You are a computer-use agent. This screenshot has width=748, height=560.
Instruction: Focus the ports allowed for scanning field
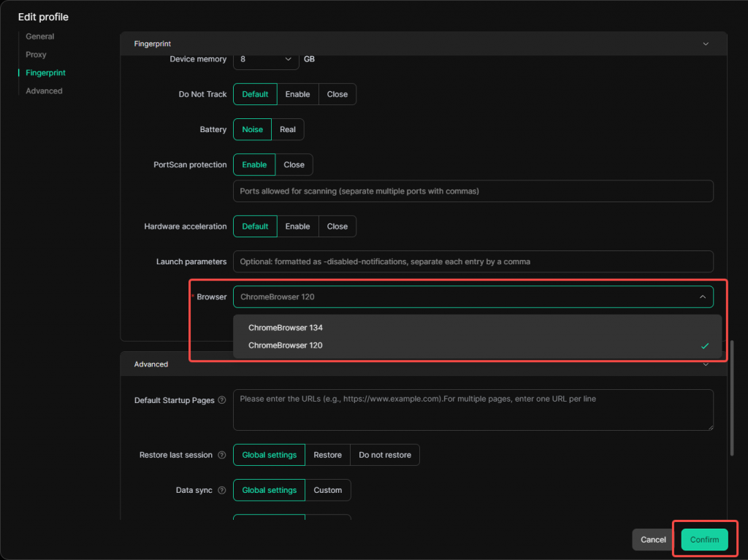coord(473,191)
